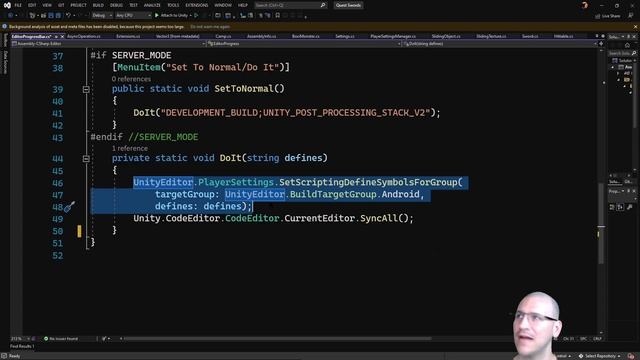Screen dimensions: 640x360
Task: Click the feedback icon next to Live Share
Action: pyautogui.click(x=631, y=16)
